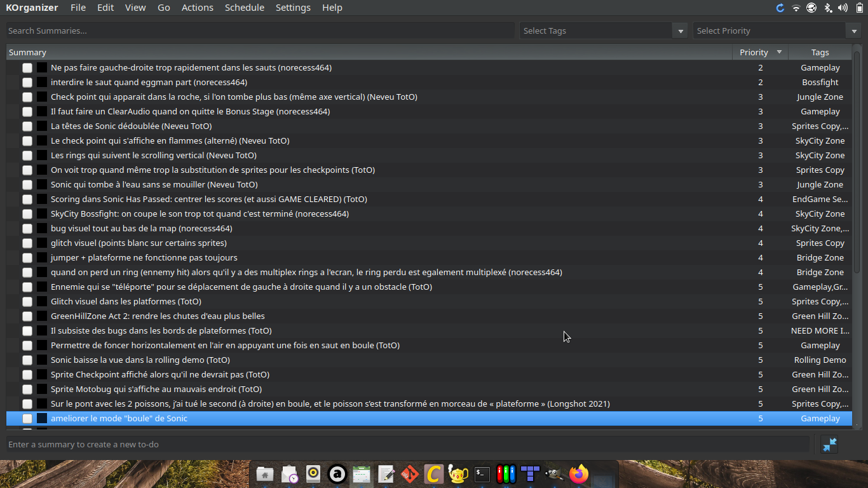Image resolution: width=868 pixels, height=488 pixels.
Task: Open the black circle letter 'a' dock icon
Action: coord(337,474)
